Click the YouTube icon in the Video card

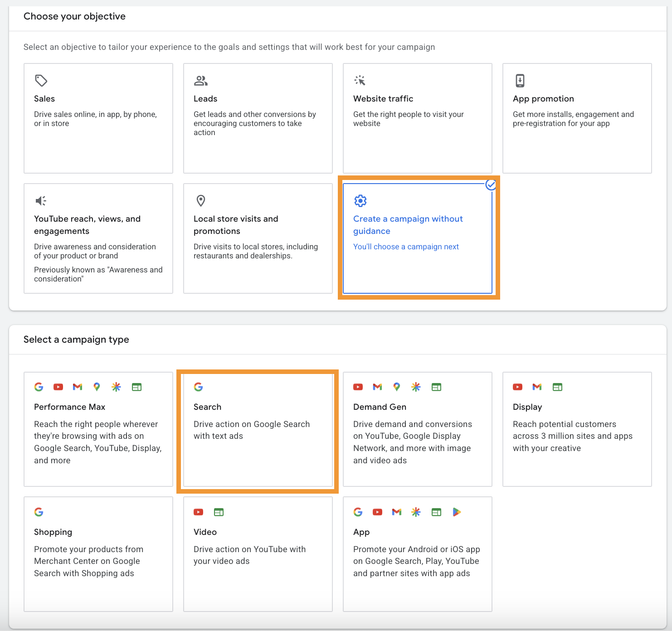(x=199, y=512)
